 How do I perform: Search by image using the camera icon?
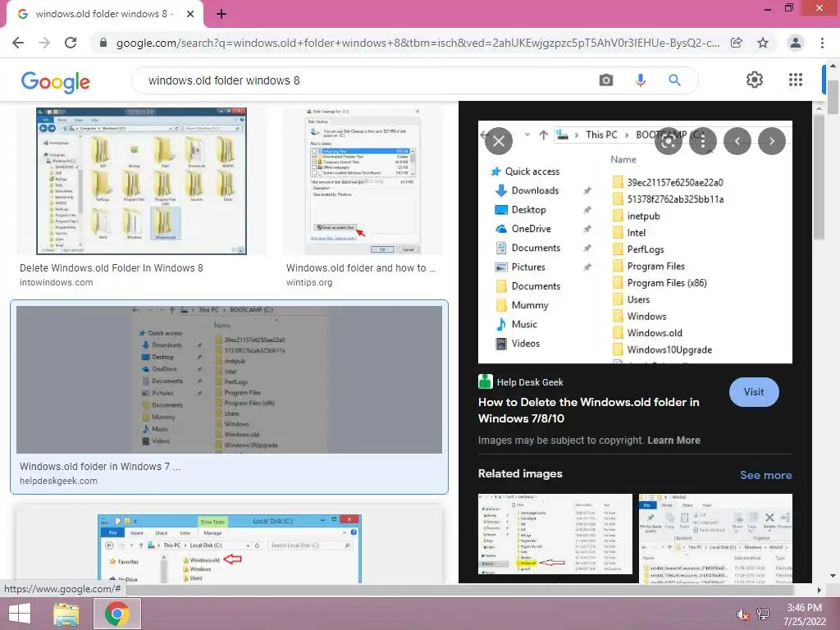[x=606, y=80]
